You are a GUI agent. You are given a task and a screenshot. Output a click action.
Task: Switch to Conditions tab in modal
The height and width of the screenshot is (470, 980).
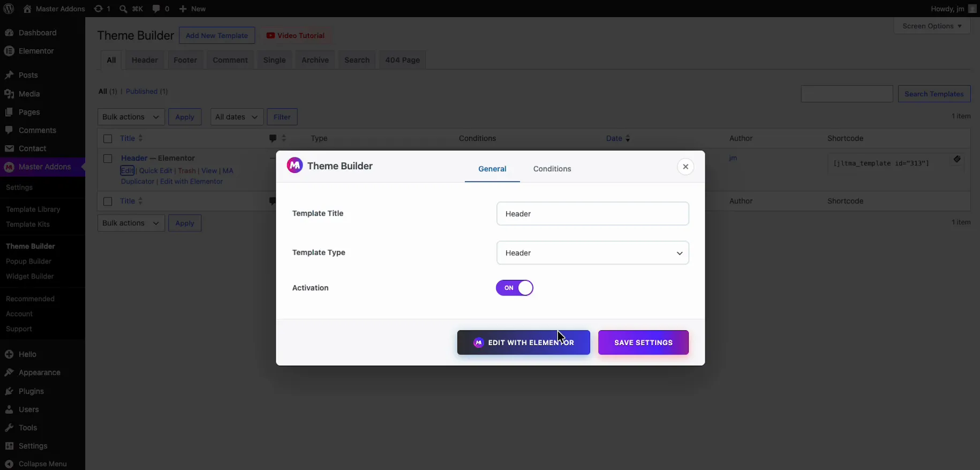tap(552, 169)
